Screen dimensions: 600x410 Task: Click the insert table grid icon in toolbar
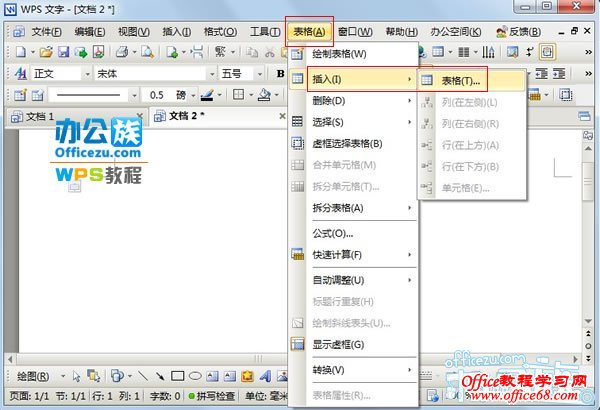coord(438,52)
